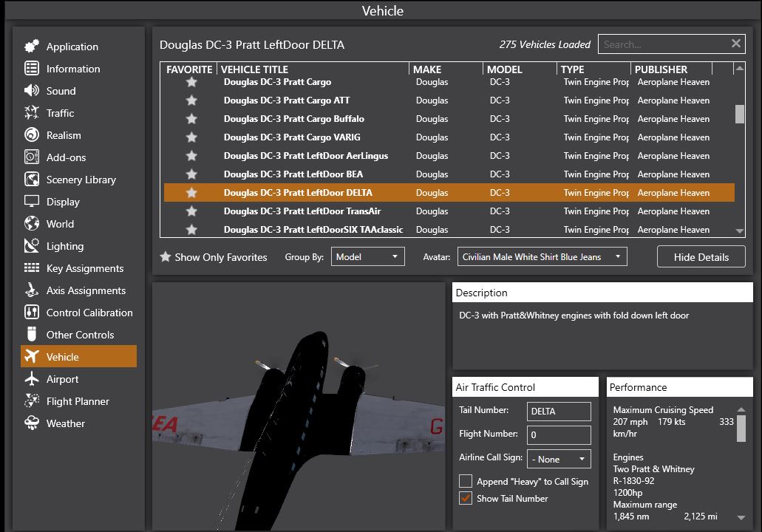Screen dimensions: 762x532
Task: Click the Tail Number field
Action: click(559, 411)
